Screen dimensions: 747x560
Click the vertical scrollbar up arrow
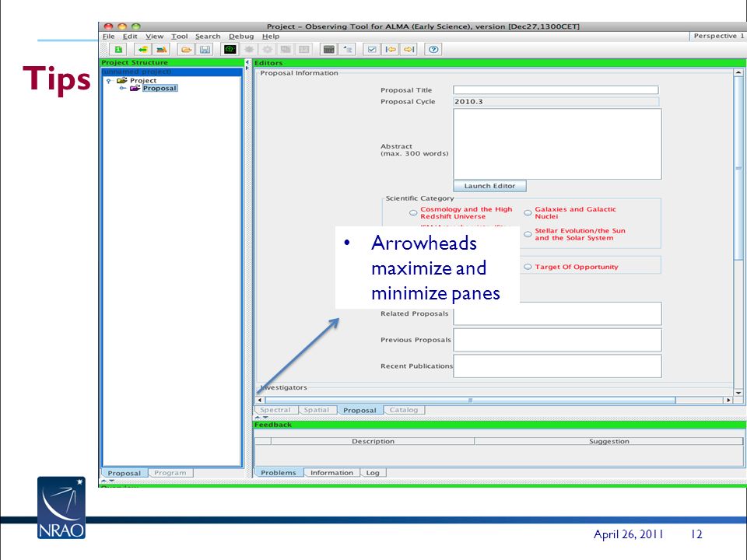coord(738,73)
